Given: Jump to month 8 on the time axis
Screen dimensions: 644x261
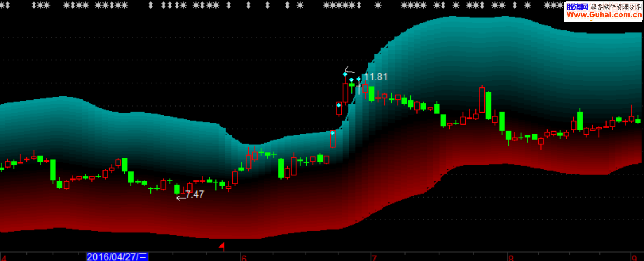Looking at the screenshot, I should [510, 258].
